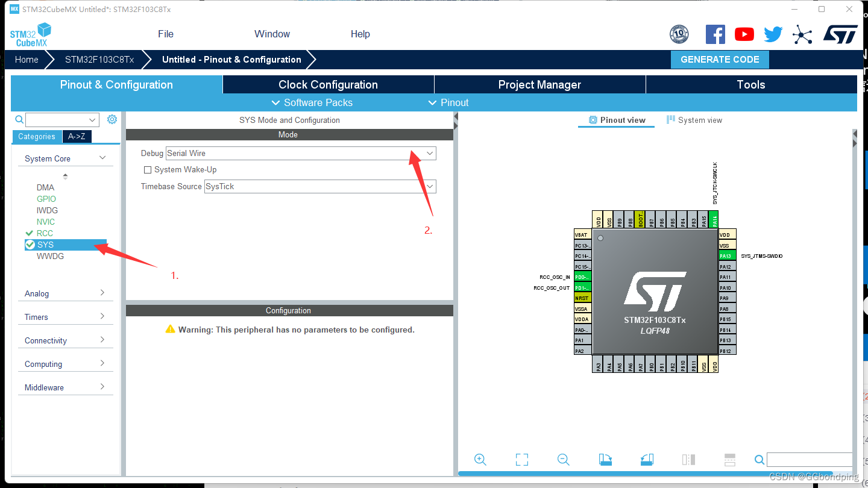Click the ST logo in the header
The width and height of the screenshot is (868, 488).
pyautogui.click(x=840, y=34)
